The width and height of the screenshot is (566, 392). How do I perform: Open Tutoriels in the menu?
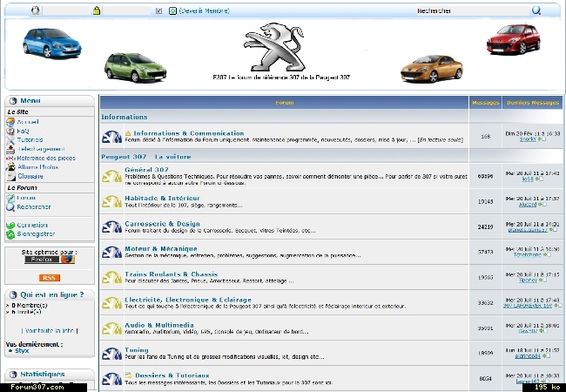(30, 139)
